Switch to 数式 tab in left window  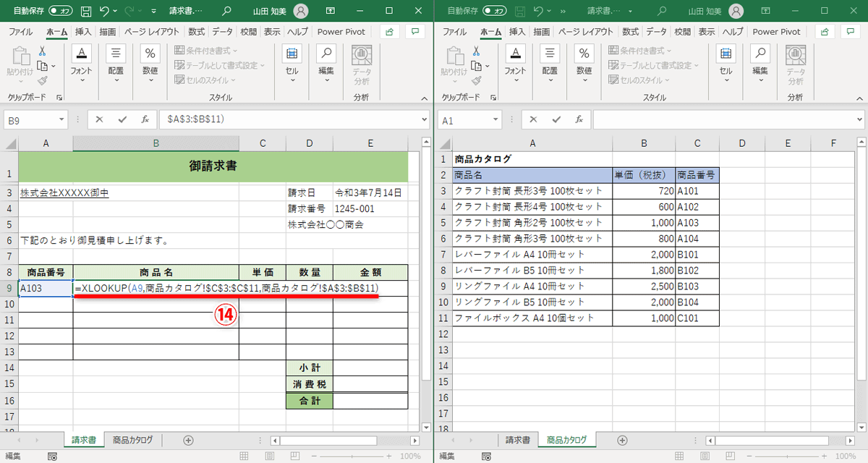click(x=197, y=32)
